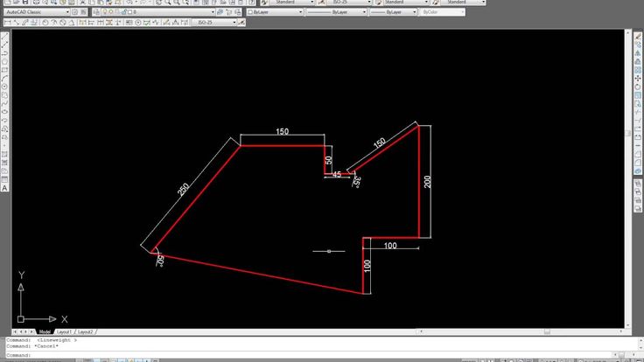Screen dimensions: 644x362
Task: Toggle layer 0 freeze sun icon
Action: [x=110, y=12]
